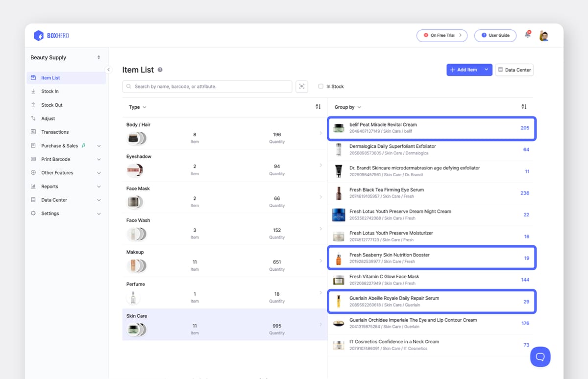Open the live chat bubble
The height and width of the screenshot is (379, 588).
[x=540, y=357]
